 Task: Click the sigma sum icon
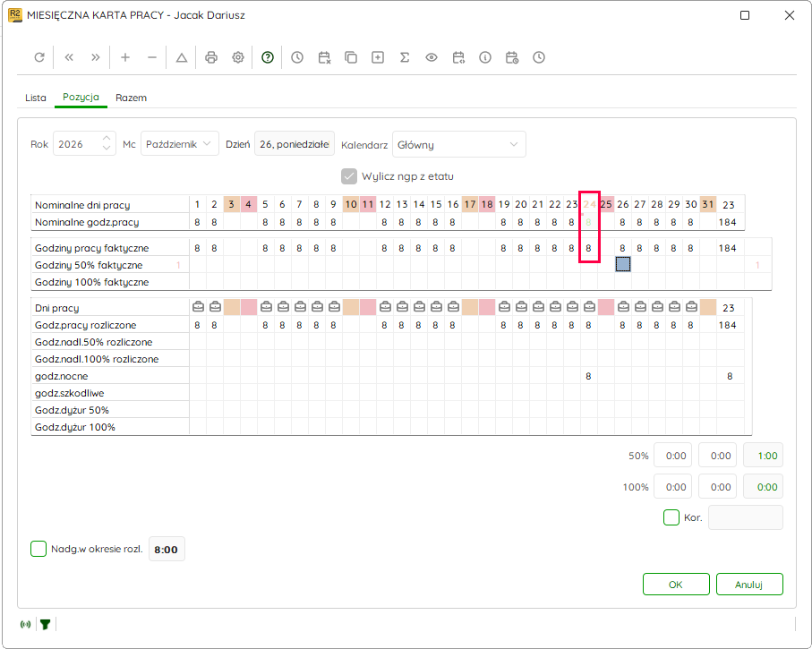(x=405, y=57)
